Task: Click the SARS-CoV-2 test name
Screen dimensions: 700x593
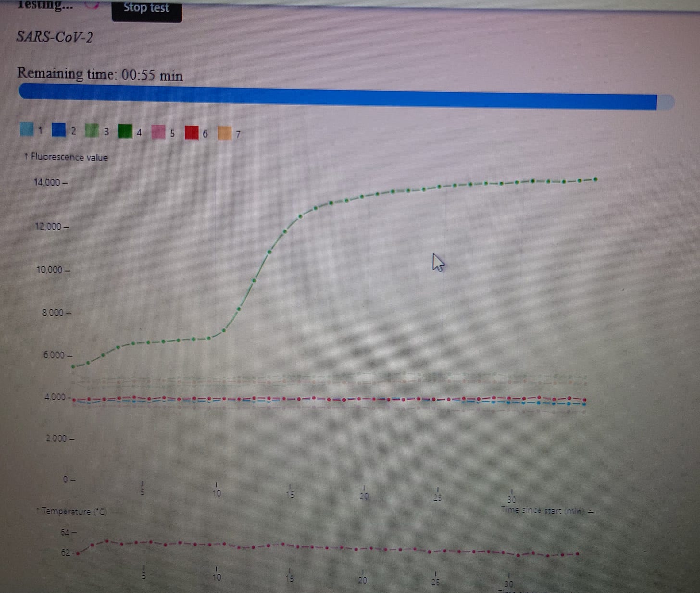Action: click(55, 37)
